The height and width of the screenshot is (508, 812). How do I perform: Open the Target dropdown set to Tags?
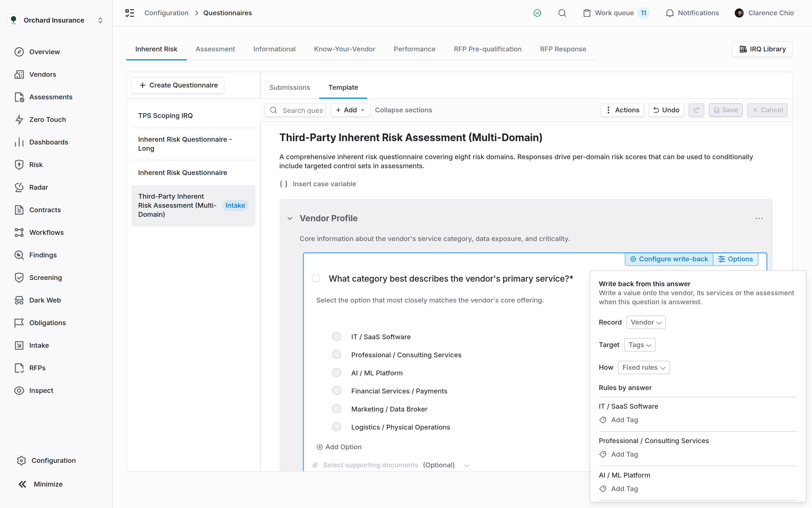pyautogui.click(x=639, y=345)
